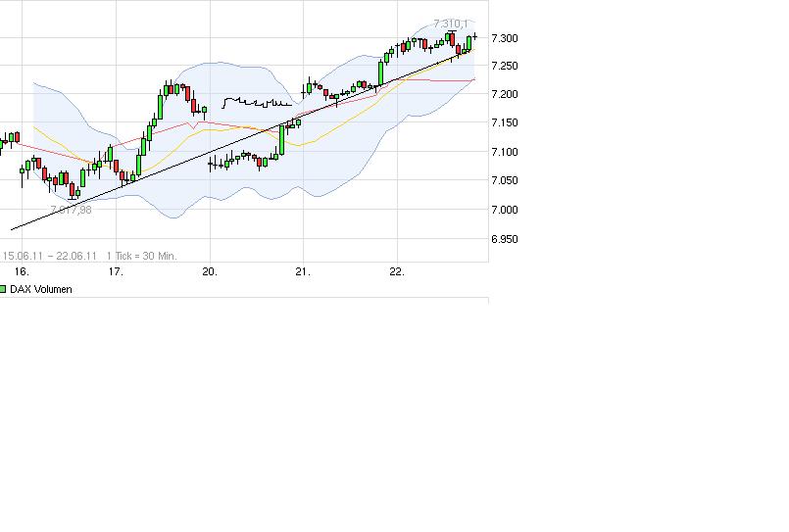Click the 7.017,98 low price annotation
The image size is (789, 532).
click(71, 209)
